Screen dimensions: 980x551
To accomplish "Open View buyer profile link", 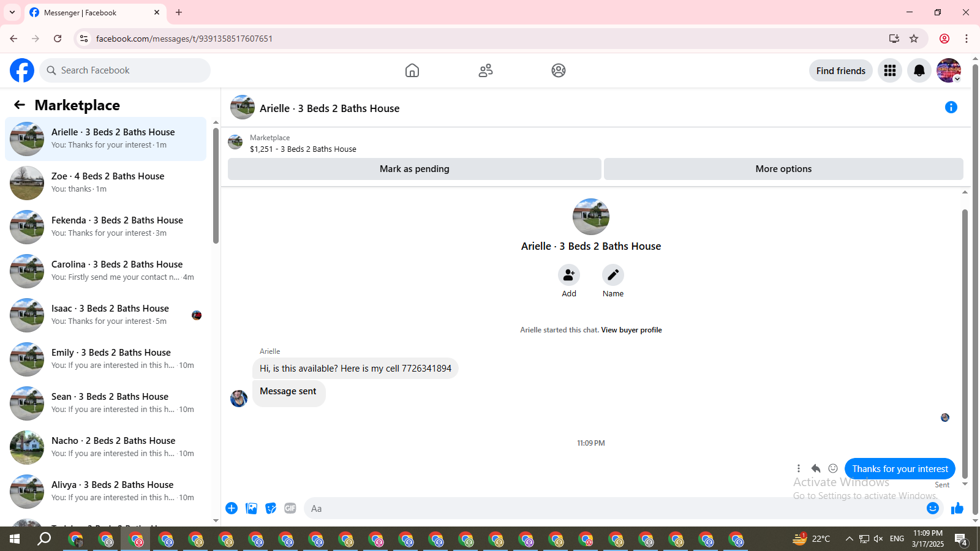I will click(631, 330).
